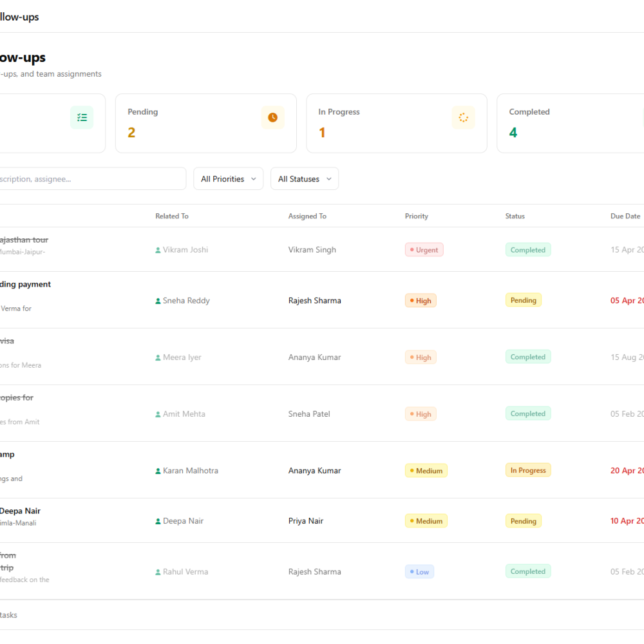Click the 20 Apr due date

tap(627, 471)
